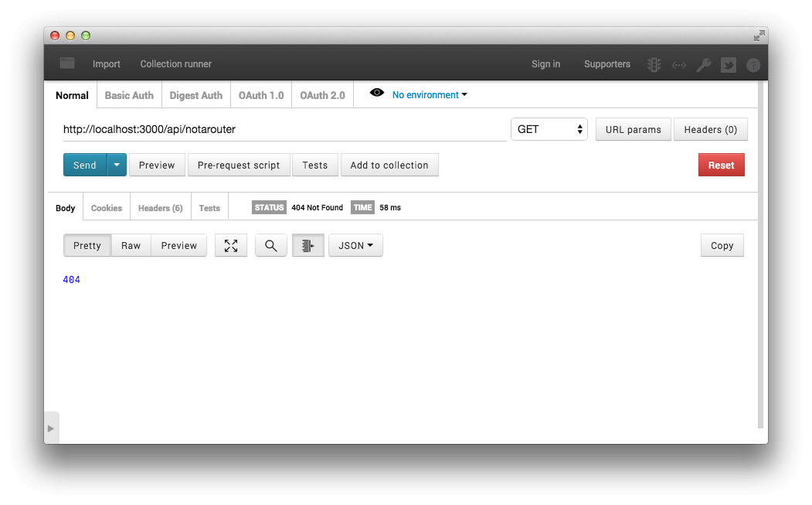Open the Headers (6) response tab
Viewport: 812px width, 505px height.
[160, 207]
